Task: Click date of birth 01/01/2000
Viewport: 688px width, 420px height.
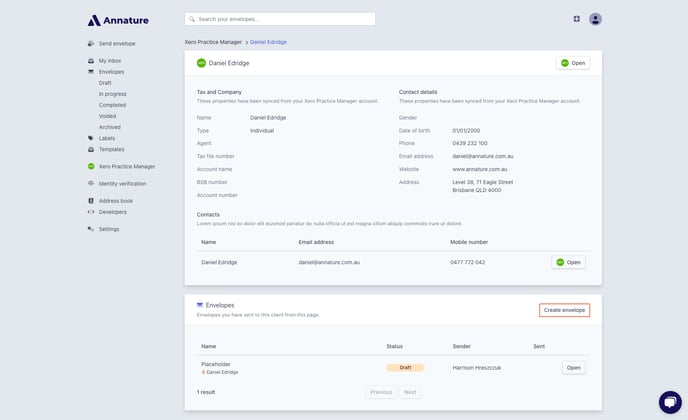Action: tap(466, 130)
